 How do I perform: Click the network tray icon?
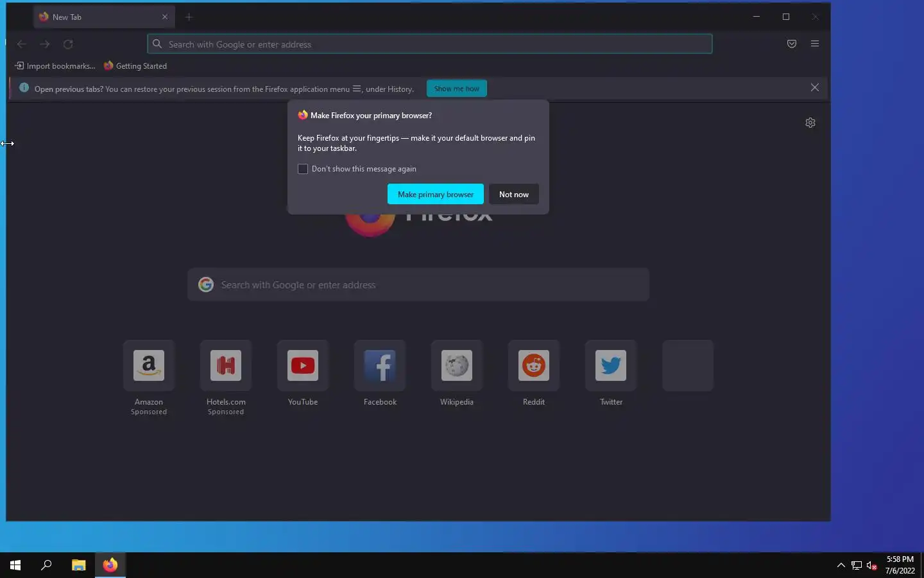(x=857, y=565)
